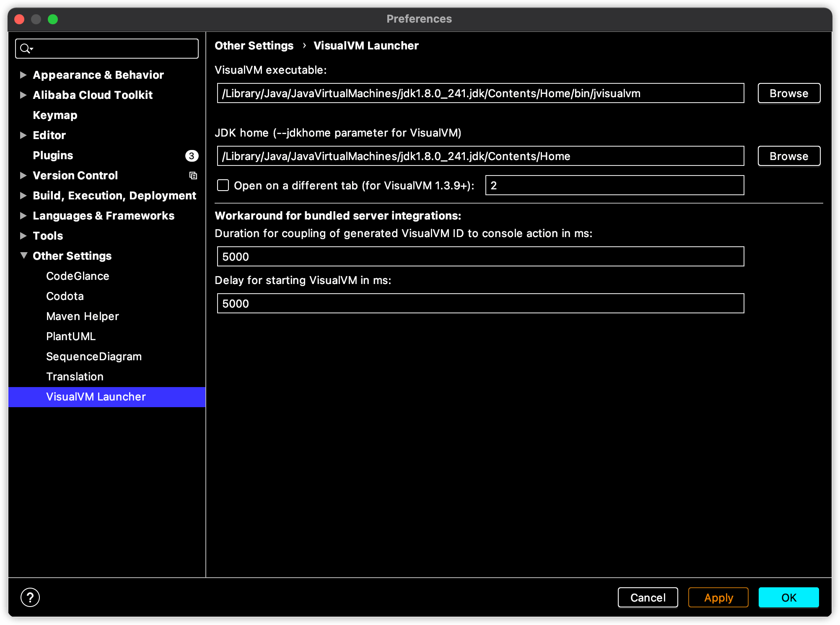Browse for the JDK home path
This screenshot has height=625, width=840.
coord(788,156)
